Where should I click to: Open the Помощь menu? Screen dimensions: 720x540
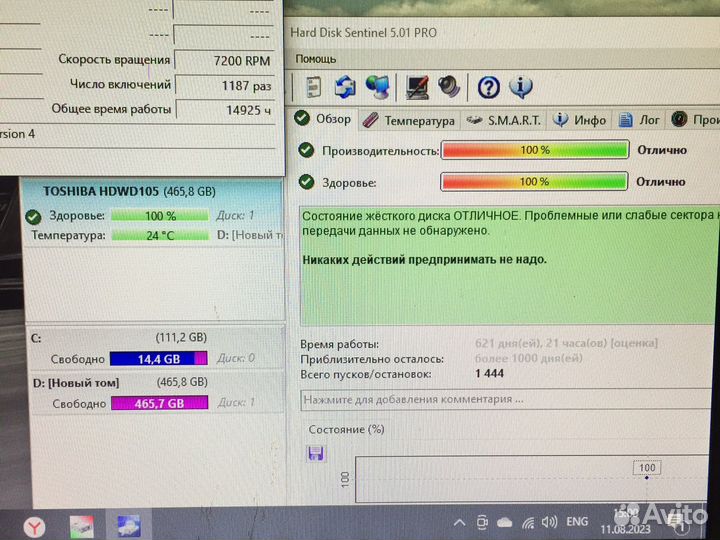click(315, 59)
